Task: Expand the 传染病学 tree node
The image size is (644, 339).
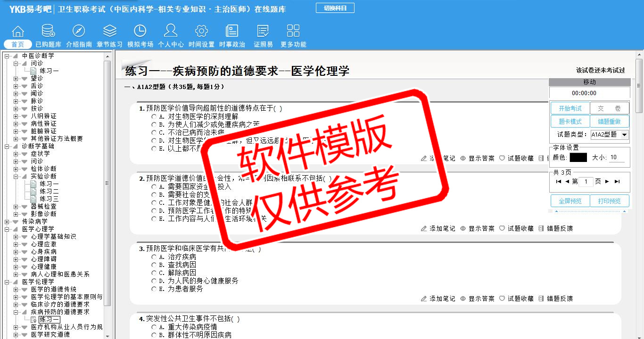Action: (7, 221)
